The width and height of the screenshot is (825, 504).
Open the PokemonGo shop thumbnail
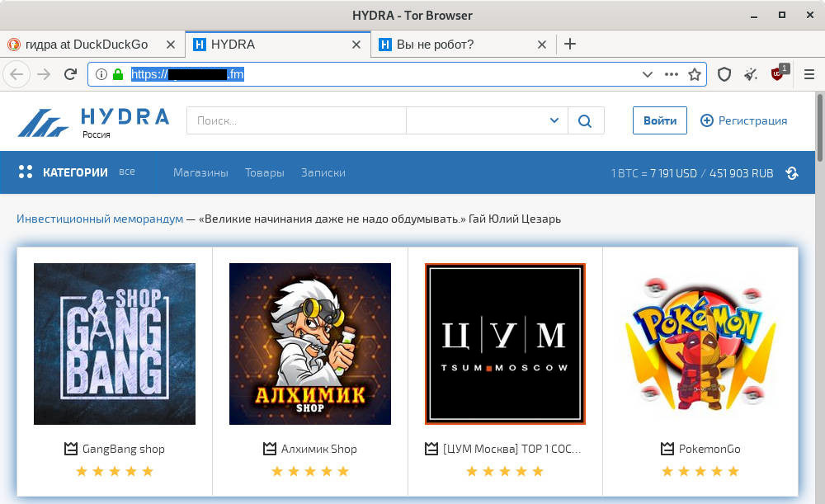700,344
